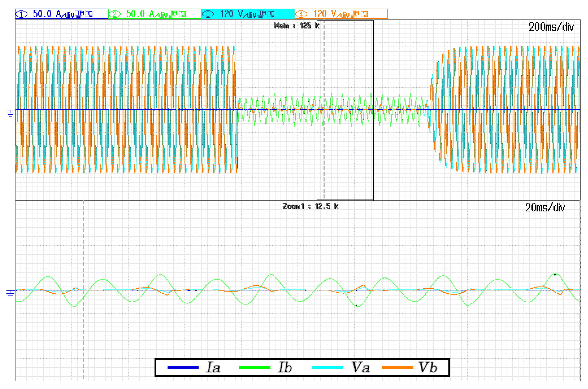Click channel 2 number badge
This screenshot has height=389, width=588.
(x=115, y=14)
